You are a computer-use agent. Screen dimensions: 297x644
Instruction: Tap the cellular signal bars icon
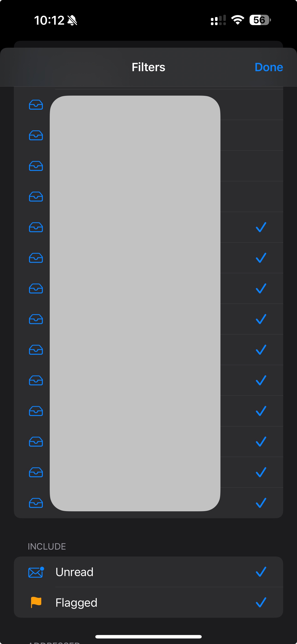point(218,20)
